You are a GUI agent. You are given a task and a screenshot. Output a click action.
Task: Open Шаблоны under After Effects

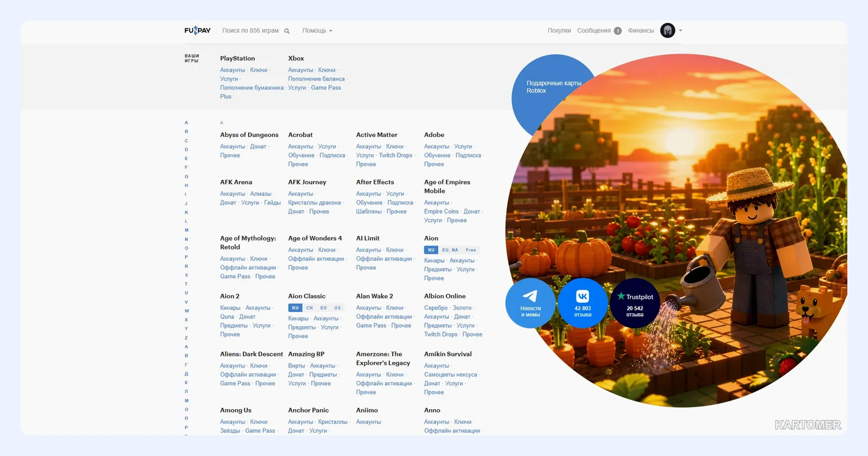pyautogui.click(x=369, y=211)
